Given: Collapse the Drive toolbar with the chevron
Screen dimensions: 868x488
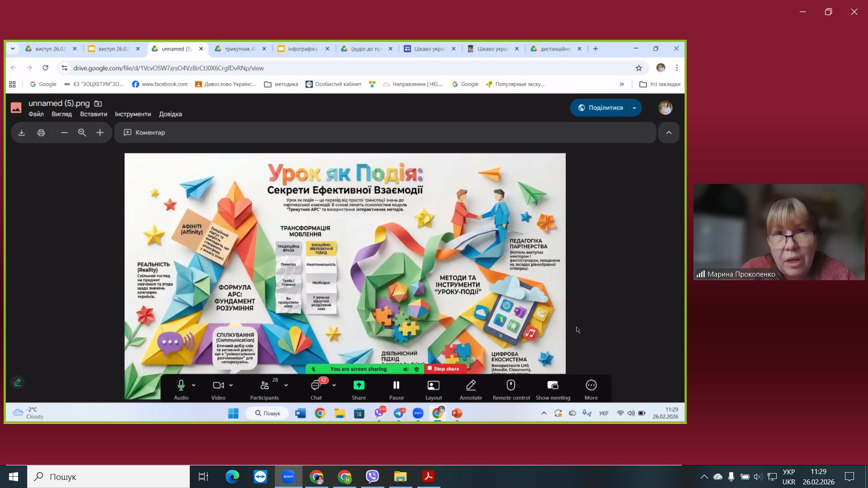Looking at the screenshot, I should [x=669, y=132].
